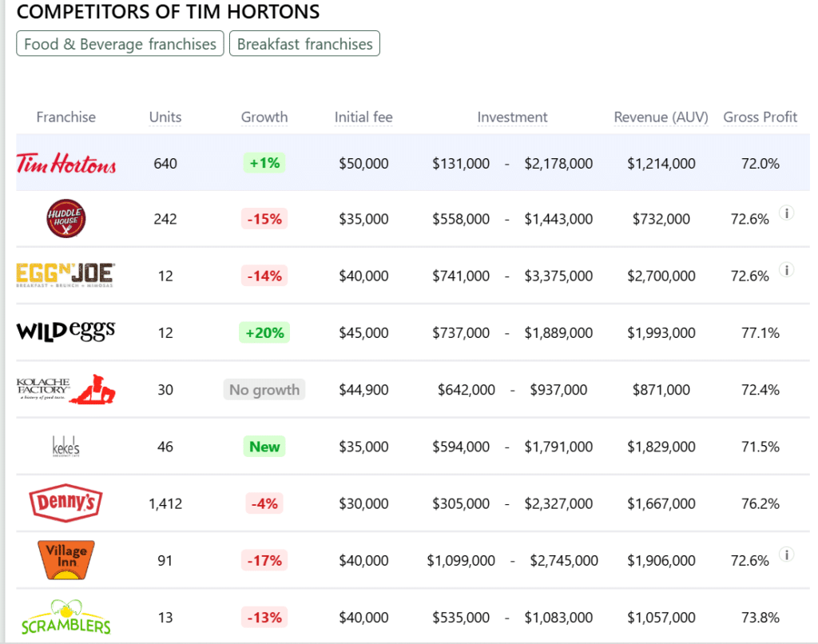Sort by the Units column header
The width and height of the screenshot is (818, 644).
pos(165,117)
